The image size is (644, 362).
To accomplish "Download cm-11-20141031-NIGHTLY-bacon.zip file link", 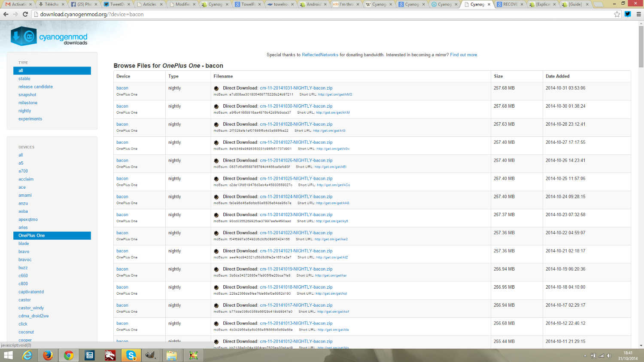I will pos(296,88).
